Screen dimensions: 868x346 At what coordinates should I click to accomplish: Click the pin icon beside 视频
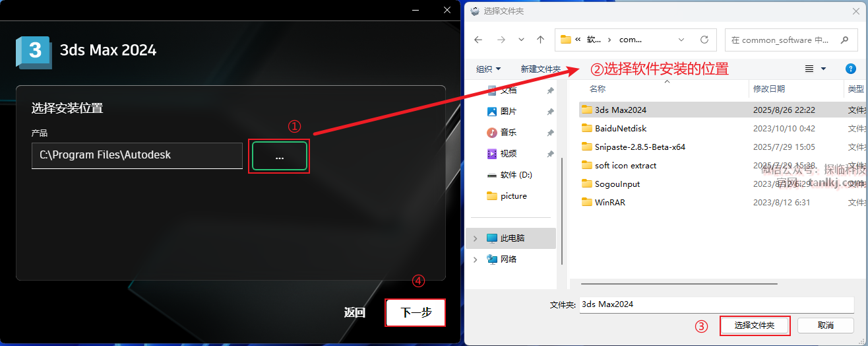(550, 154)
